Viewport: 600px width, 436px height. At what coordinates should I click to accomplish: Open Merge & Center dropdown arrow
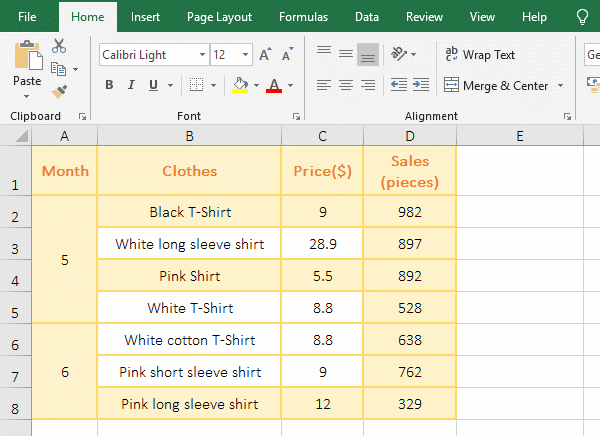pyautogui.click(x=560, y=85)
